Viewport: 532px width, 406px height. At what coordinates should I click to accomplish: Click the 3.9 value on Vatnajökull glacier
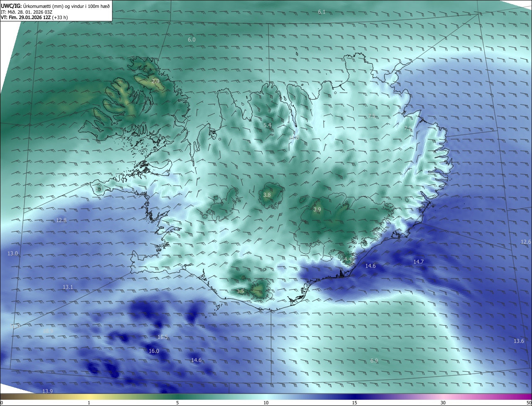tap(317, 210)
